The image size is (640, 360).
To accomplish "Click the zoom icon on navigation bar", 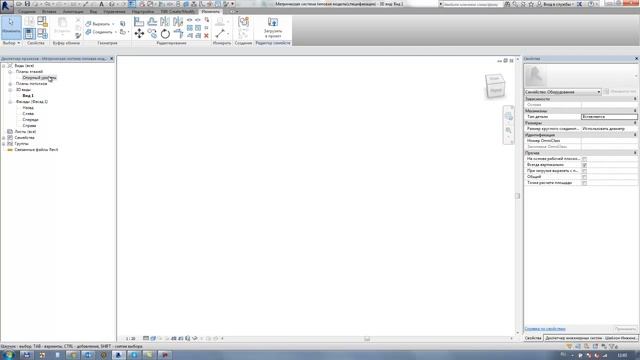I will click(509, 131).
